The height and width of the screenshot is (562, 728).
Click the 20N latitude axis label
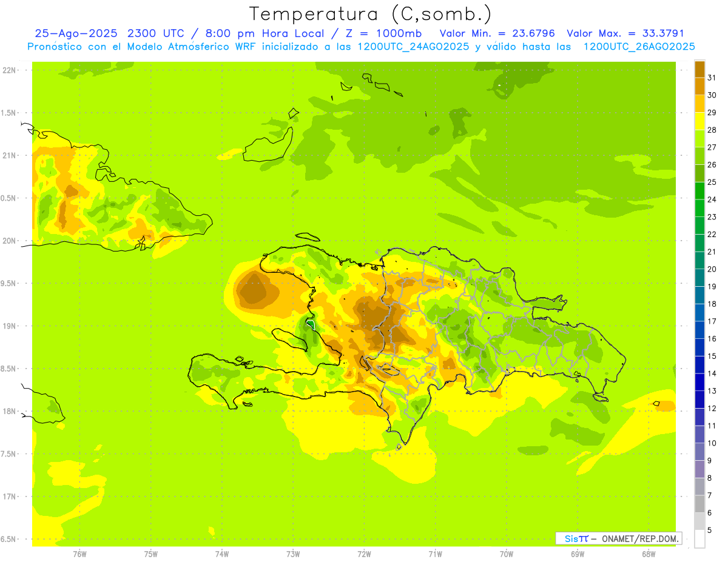[x=8, y=241]
